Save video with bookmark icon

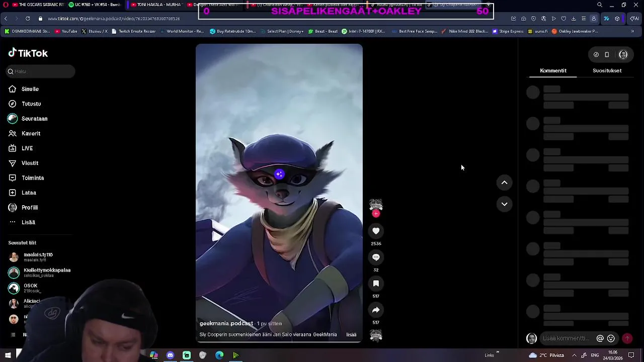(376, 284)
